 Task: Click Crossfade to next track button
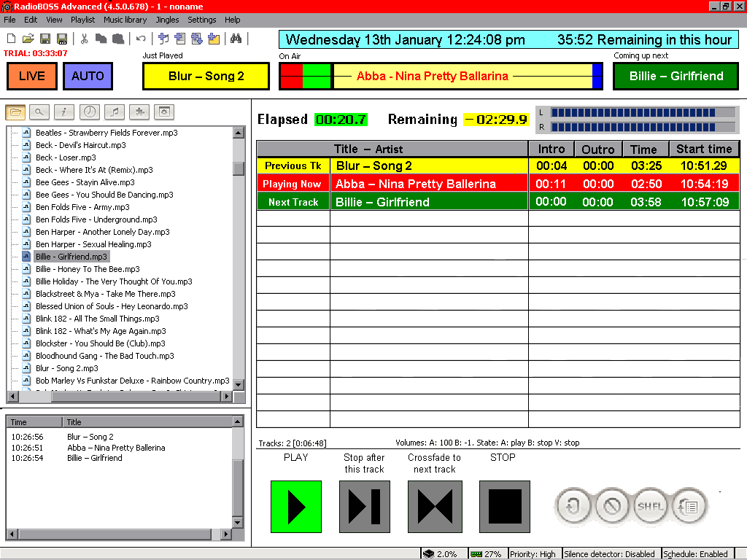tap(435, 507)
